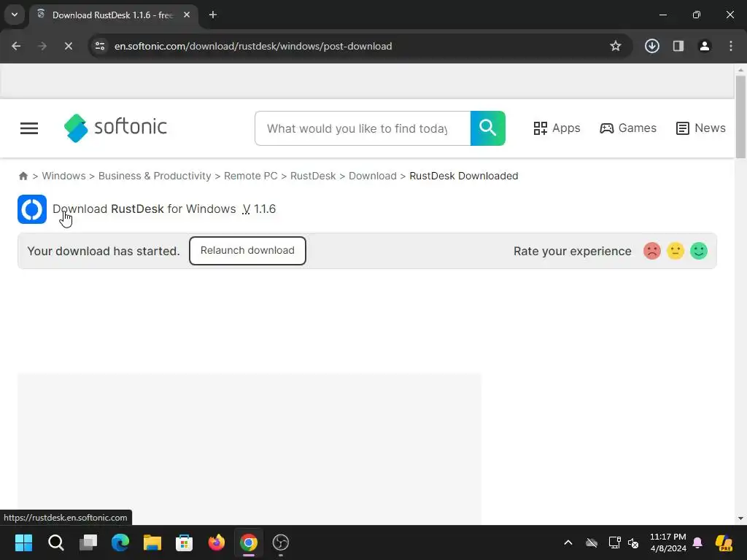Open the RustDesk breadcrumb link

pyautogui.click(x=313, y=176)
